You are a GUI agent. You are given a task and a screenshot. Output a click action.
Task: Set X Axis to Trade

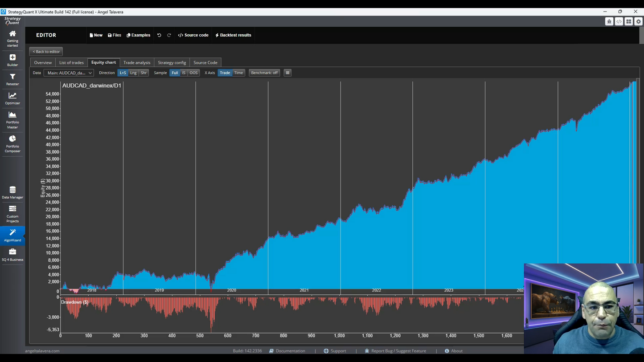point(225,73)
